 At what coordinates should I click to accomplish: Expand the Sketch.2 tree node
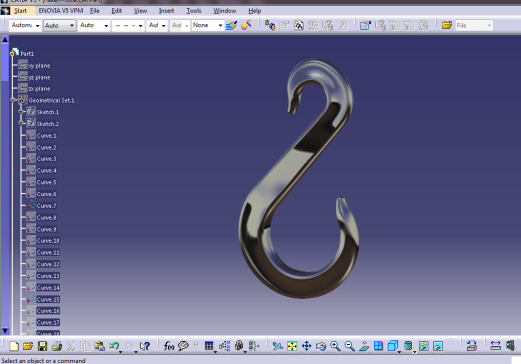(21, 123)
